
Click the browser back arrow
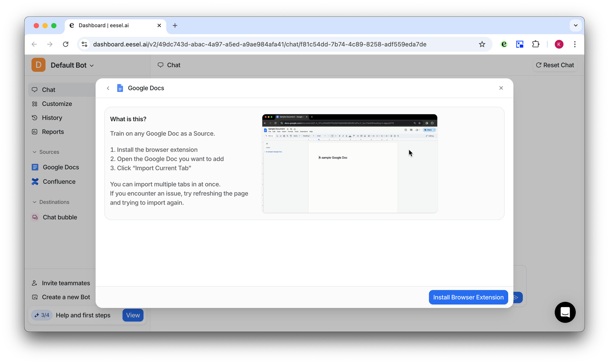click(34, 44)
